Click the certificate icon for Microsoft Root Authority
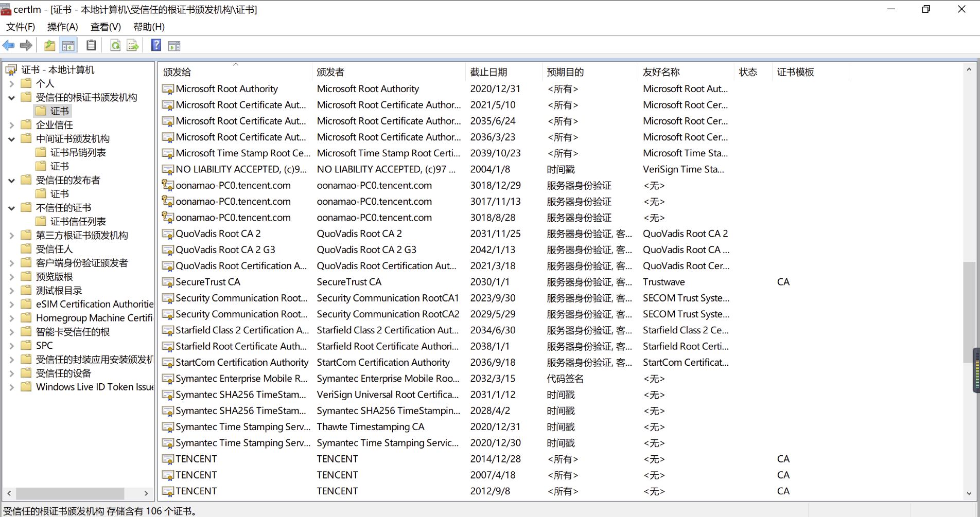The image size is (980, 517). point(168,89)
